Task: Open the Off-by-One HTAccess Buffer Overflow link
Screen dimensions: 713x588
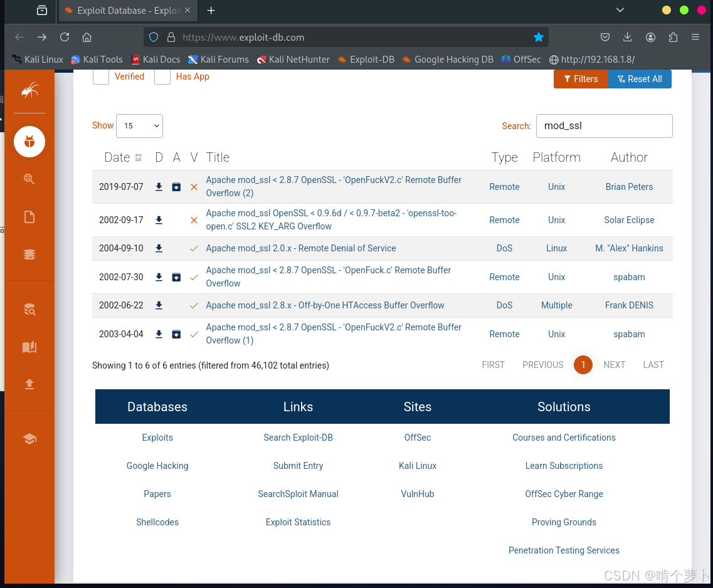Action: click(x=325, y=305)
